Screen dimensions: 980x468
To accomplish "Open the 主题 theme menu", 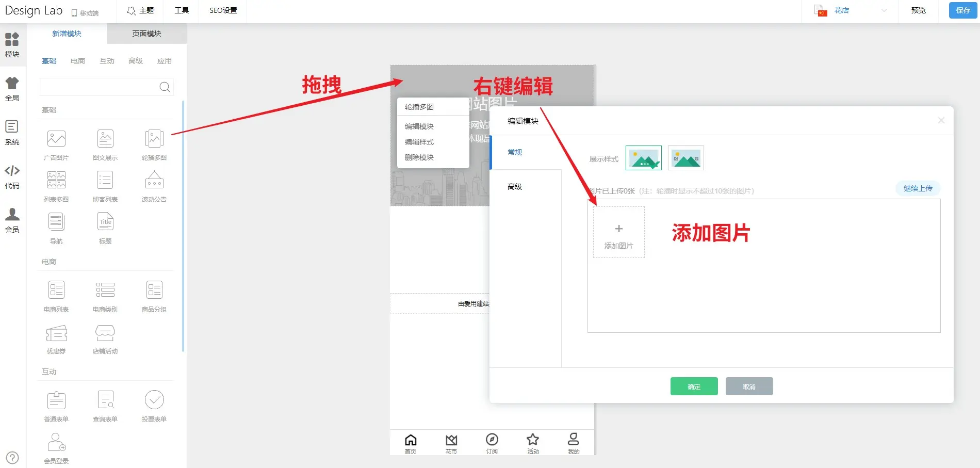I will (x=140, y=10).
